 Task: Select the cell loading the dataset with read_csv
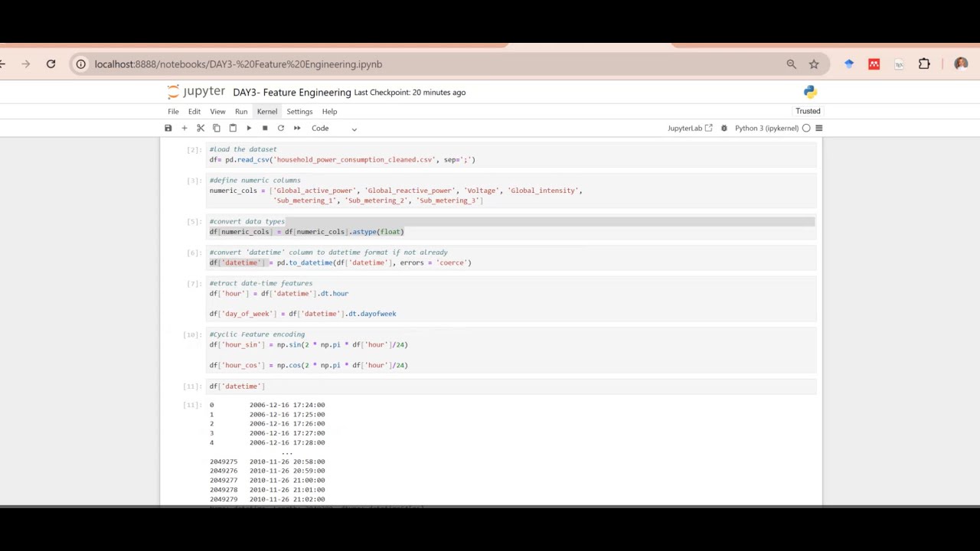coord(511,155)
